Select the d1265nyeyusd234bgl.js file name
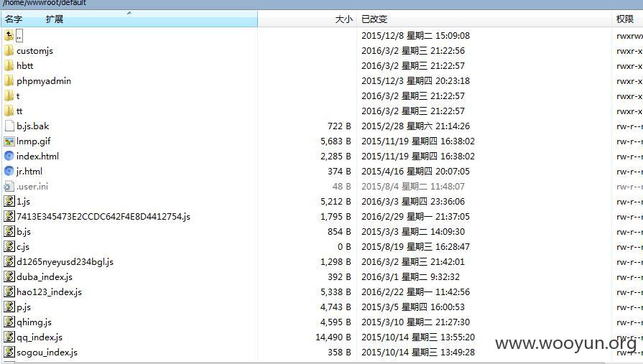Screen dimensions: 643x364 tap(65, 262)
